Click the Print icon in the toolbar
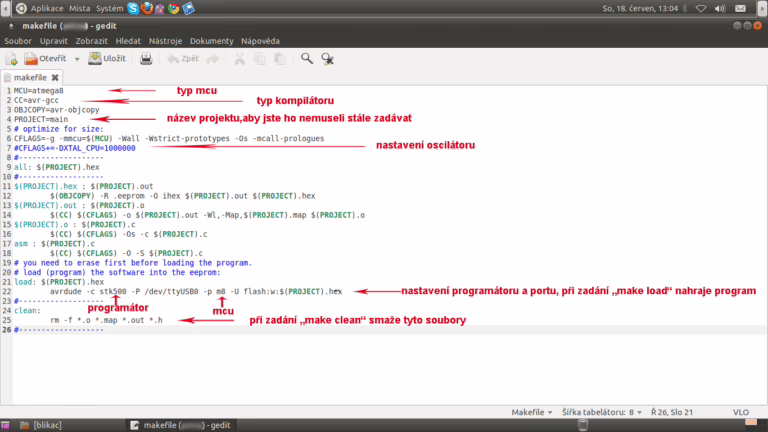768x432 pixels. coord(146,59)
